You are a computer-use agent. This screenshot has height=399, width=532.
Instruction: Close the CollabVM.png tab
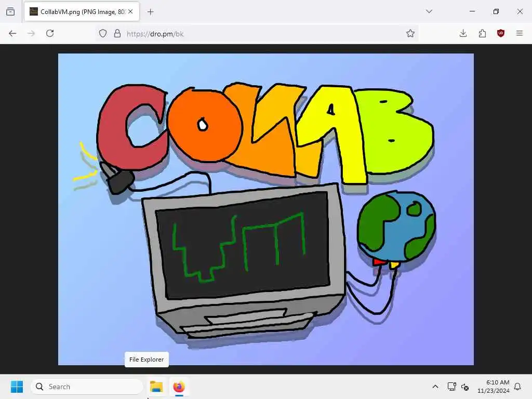pos(130,11)
